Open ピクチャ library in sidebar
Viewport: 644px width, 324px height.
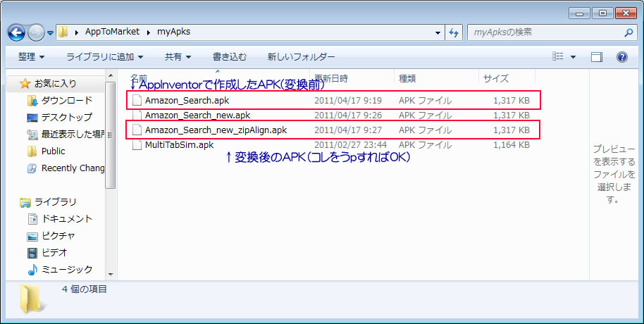coord(58,236)
